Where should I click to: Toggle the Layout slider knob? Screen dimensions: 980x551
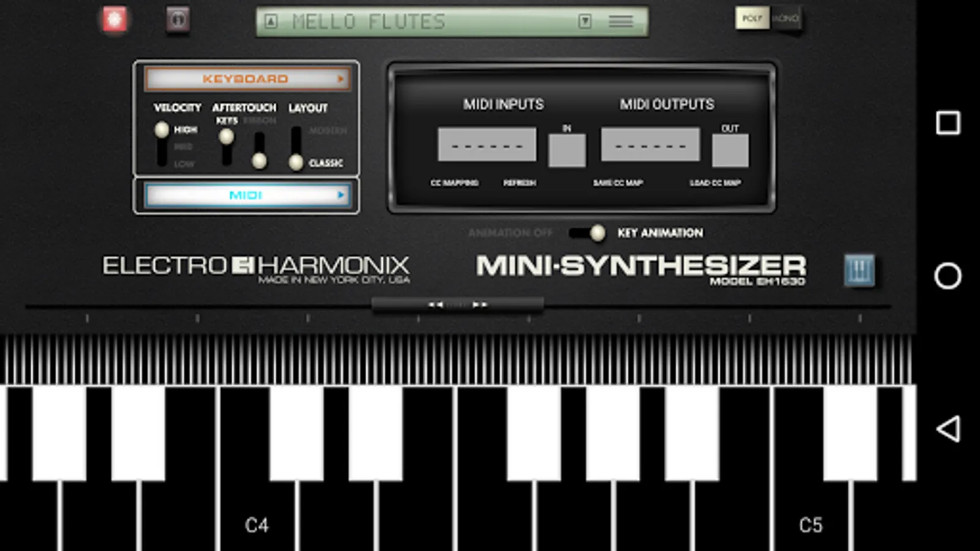click(296, 162)
